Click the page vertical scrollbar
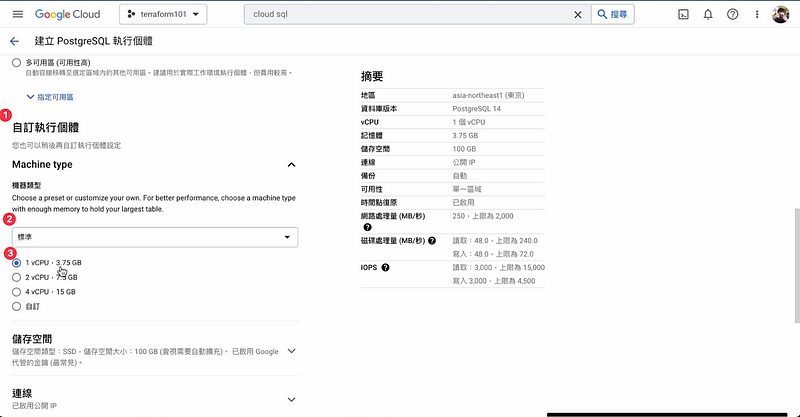This screenshot has width=800, height=417. coord(797,265)
